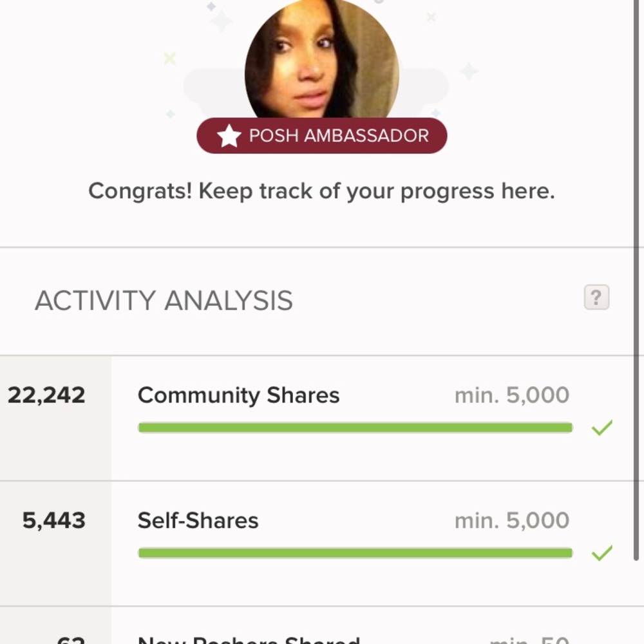The height and width of the screenshot is (644, 644).
Task: Click the Community Shares progress bar
Action: [x=355, y=428]
